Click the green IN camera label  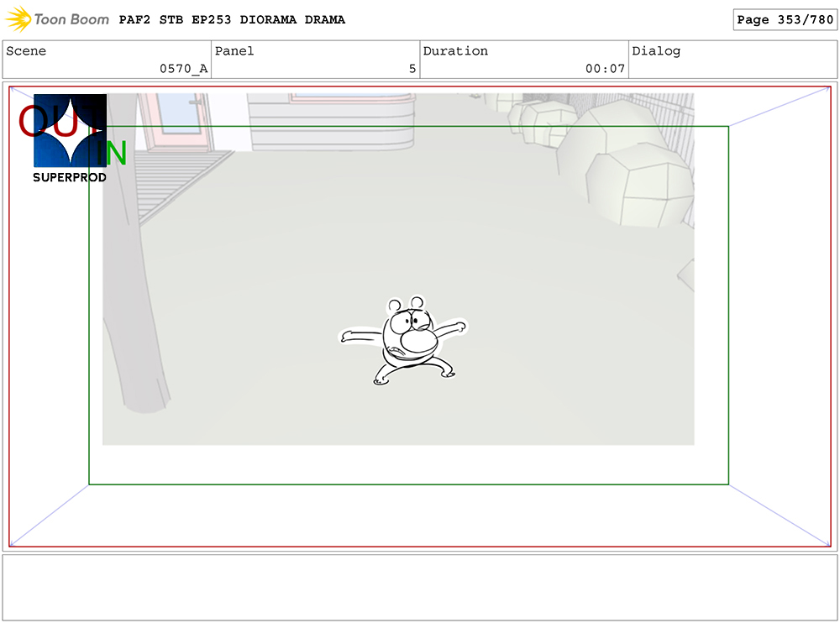112,153
